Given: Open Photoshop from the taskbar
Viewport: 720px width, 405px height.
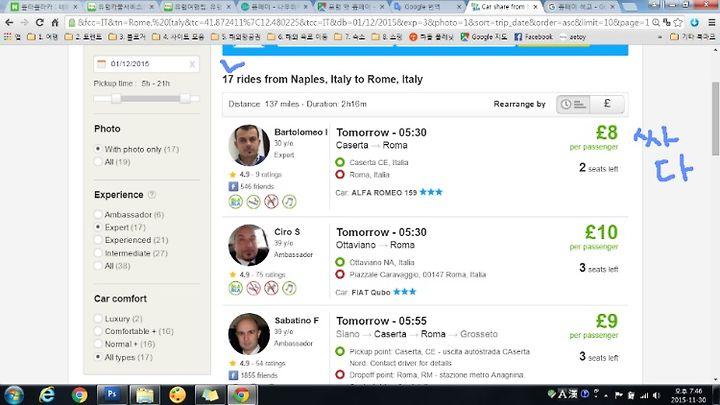Looking at the screenshot, I should pos(112,394).
